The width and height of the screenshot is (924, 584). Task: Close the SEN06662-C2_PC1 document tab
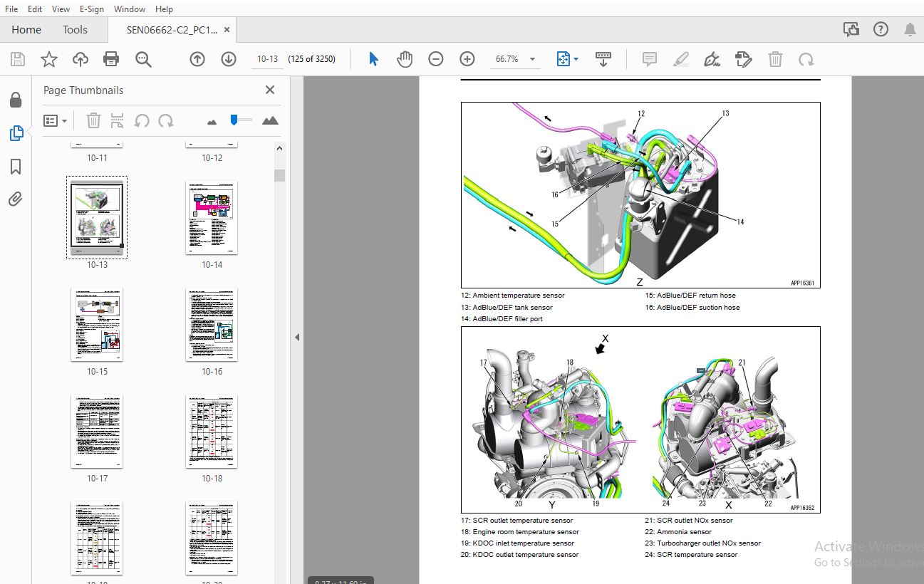[227, 29]
